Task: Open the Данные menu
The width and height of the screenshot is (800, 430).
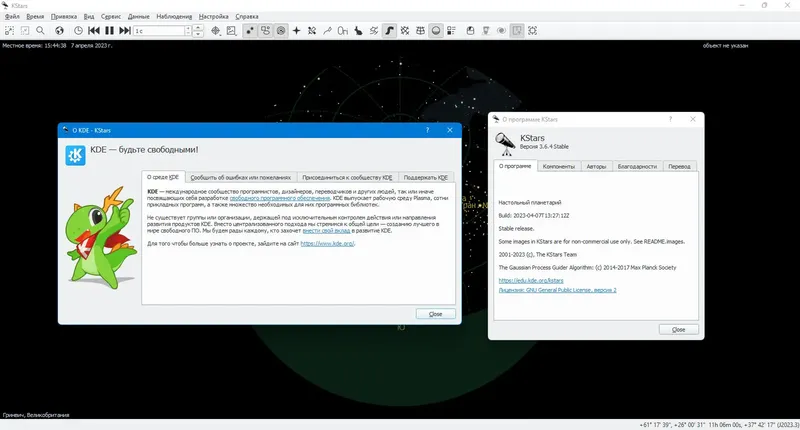Action: (x=139, y=16)
